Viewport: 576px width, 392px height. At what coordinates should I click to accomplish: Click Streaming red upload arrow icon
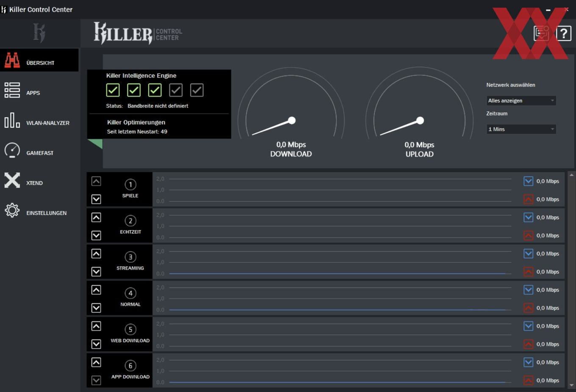click(528, 271)
